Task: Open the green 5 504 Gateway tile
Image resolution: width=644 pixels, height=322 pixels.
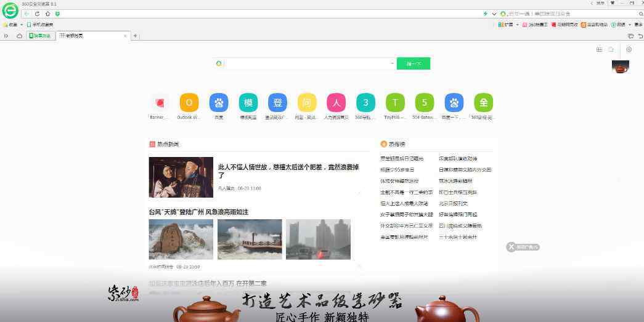Action: [424, 103]
